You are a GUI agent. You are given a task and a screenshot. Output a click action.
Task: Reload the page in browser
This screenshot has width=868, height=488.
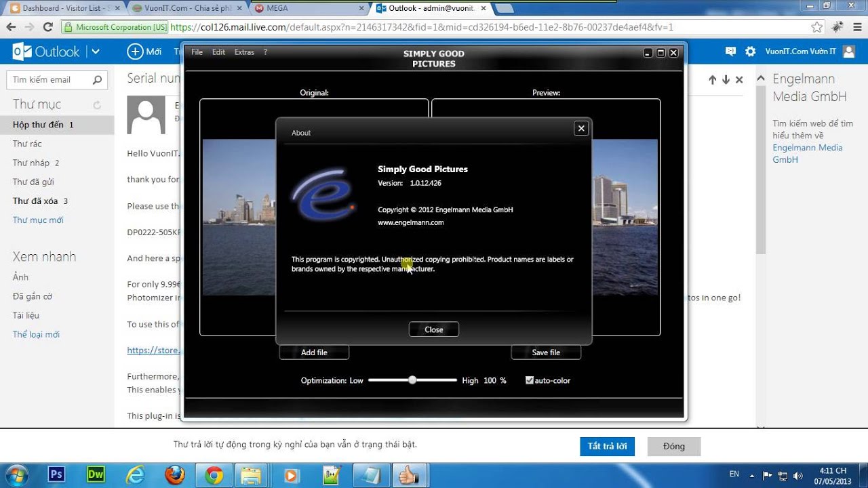click(x=47, y=27)
